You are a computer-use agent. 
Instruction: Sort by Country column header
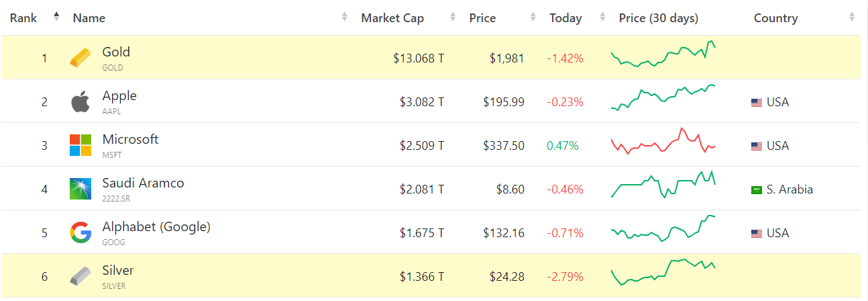click(775, 18)
